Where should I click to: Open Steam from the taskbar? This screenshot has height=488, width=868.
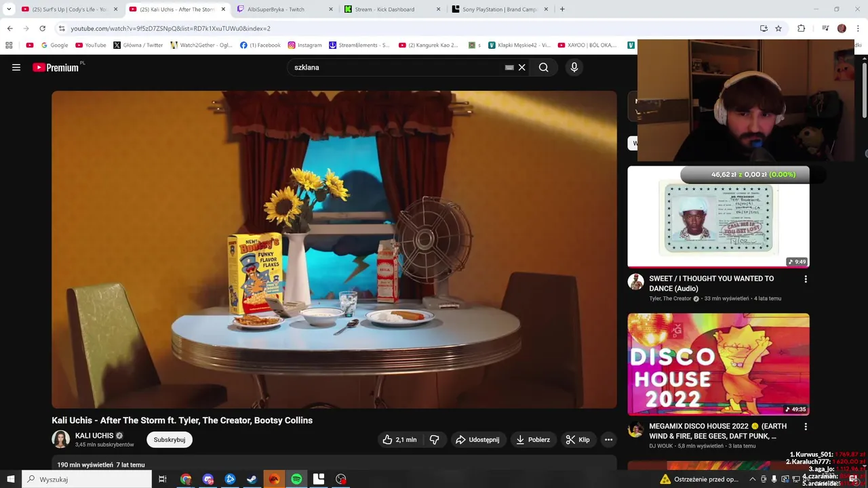[252, 479]
